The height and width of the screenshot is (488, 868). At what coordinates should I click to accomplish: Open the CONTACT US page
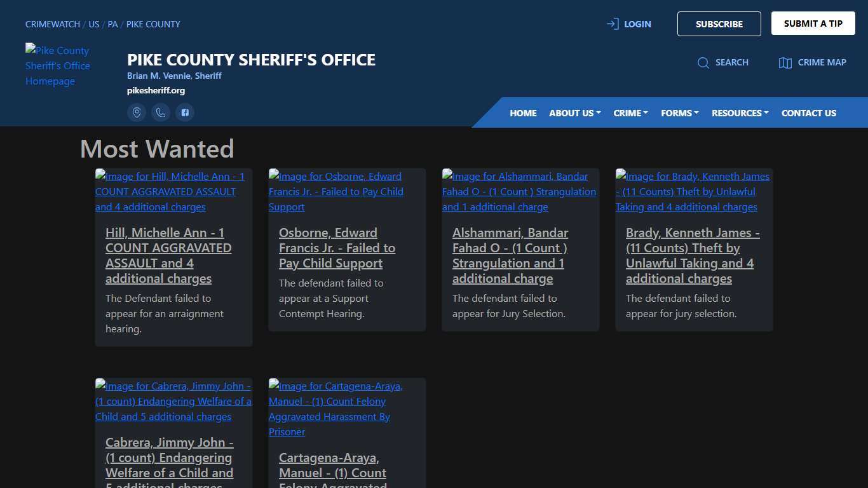coord(809,112)
